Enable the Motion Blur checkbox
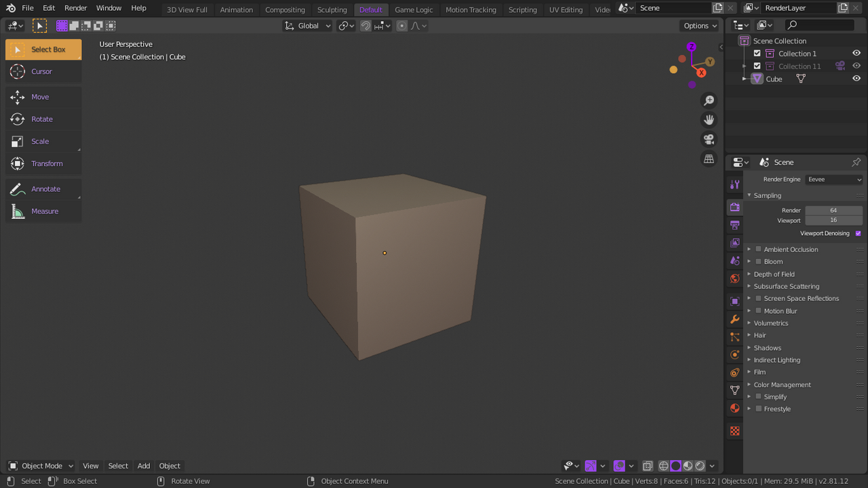 point(758,311)
